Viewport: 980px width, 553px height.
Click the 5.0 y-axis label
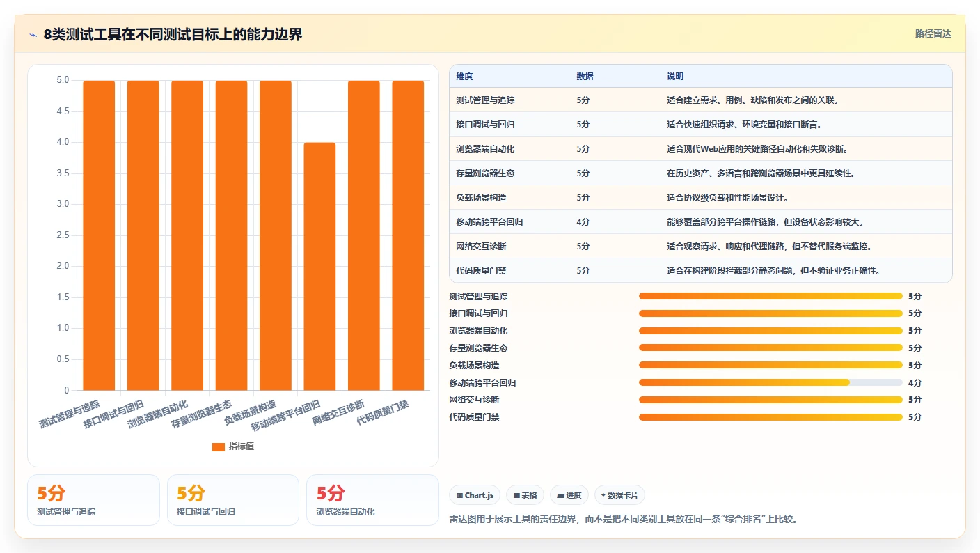pyautogui.click(x=63, y=80)
